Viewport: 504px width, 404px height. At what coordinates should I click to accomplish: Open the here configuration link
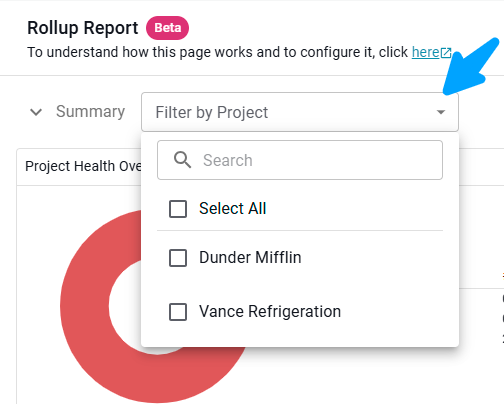click(425, 52)
